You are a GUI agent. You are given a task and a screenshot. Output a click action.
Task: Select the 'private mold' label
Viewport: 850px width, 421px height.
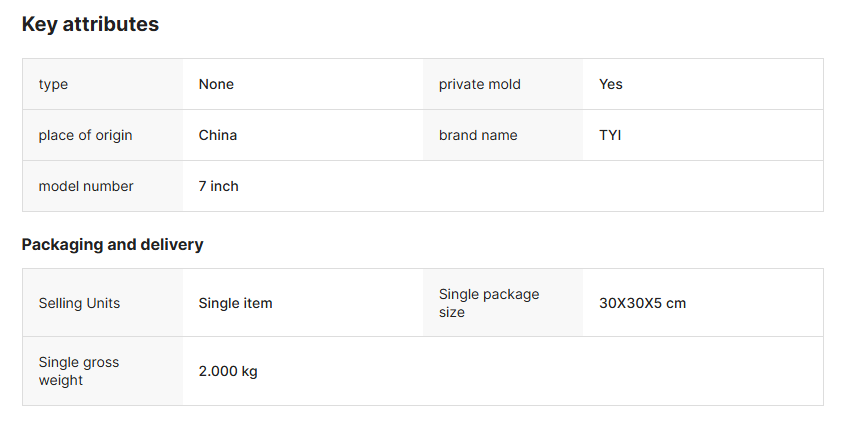[479, 84]
